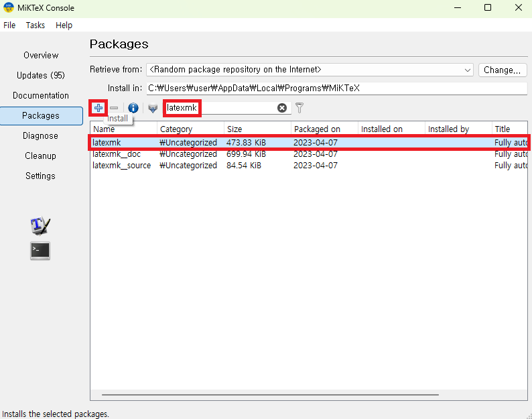Maximize the MiKTeX Console window

coord(488,7)
